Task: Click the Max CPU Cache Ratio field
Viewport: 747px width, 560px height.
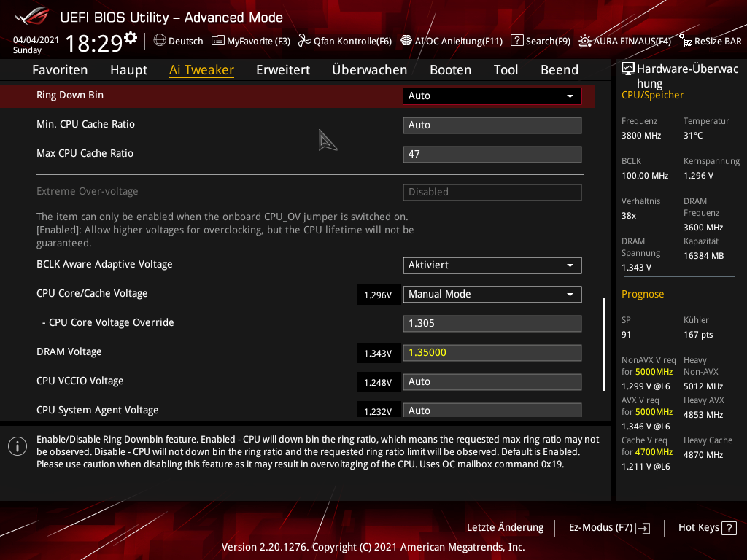Action: 492,155
